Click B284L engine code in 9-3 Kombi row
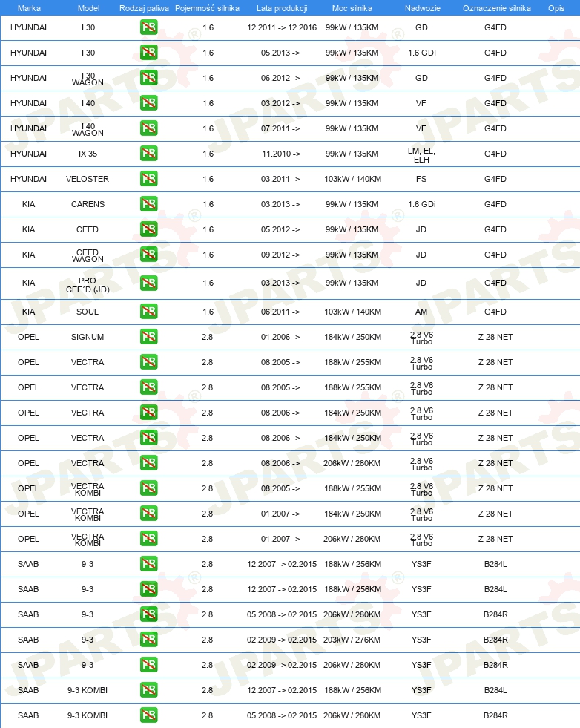The height and width of the screenshot is (728, 580). pyautogui.click(x=495, y=690)
